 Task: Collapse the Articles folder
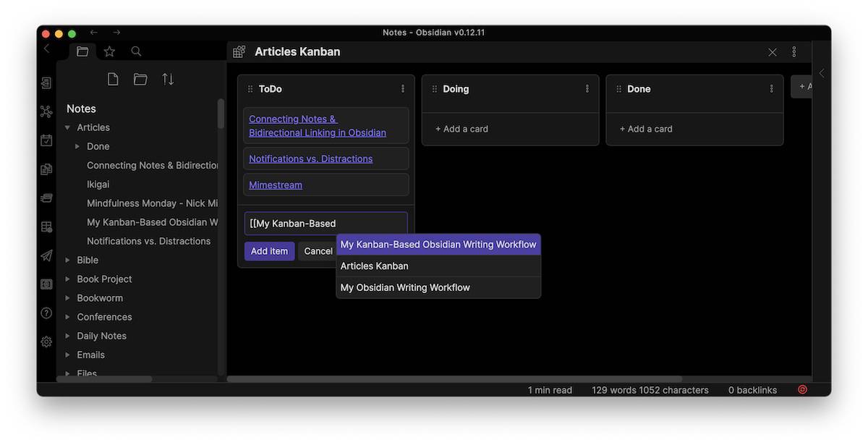[67, 127]
